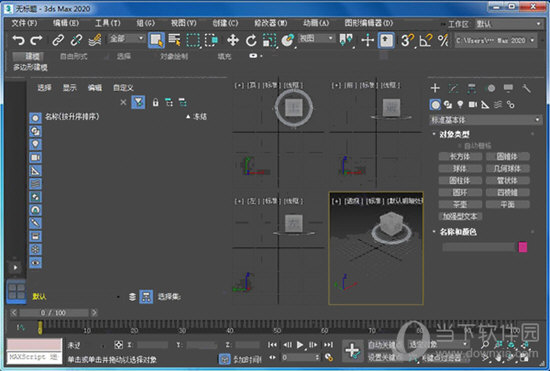Screen dimensions: 550x371
Task: Open the Create panel plus tab
Action: coord(435,88)
